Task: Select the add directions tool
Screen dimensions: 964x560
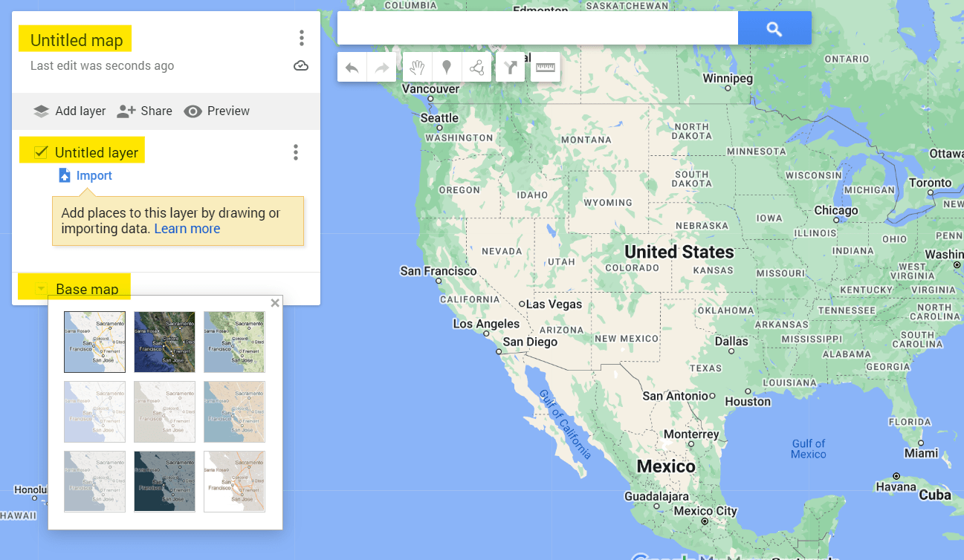Action: point(511,68)
